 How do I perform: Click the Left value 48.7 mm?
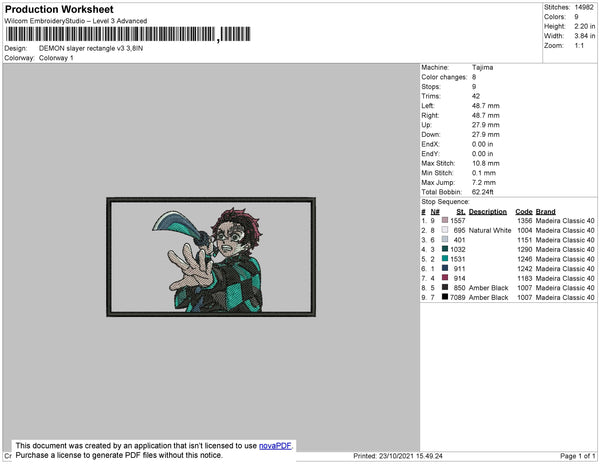coord(486,106)
